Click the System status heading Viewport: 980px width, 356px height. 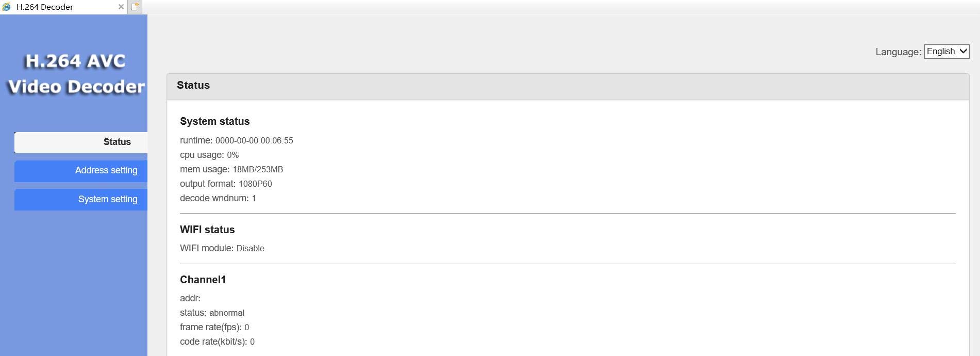pyautogui.click(x=214, y=122)
